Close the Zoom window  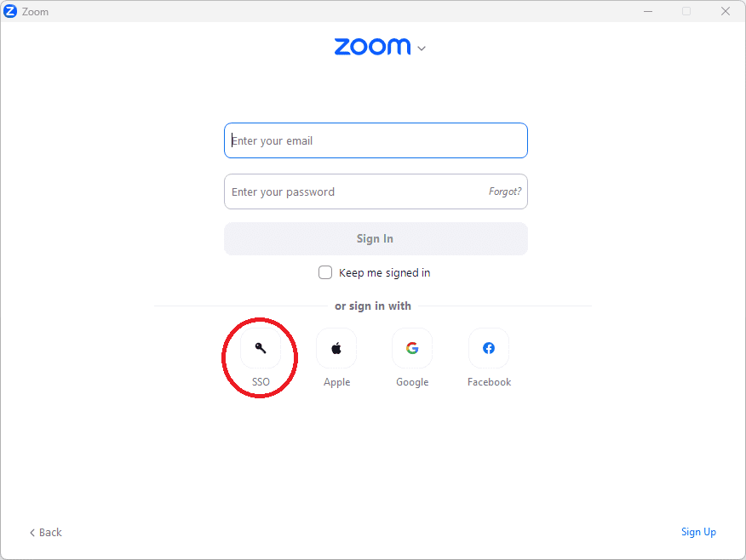pos(726,11)
